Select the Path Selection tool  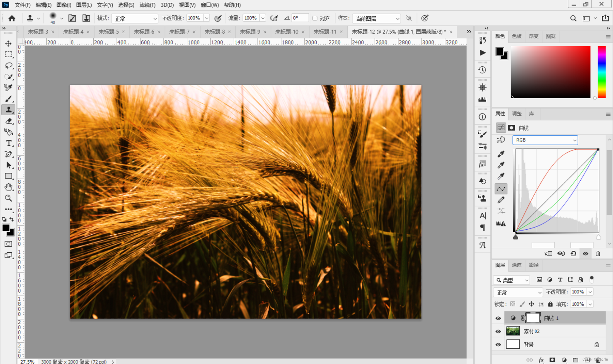click(9, 165)
